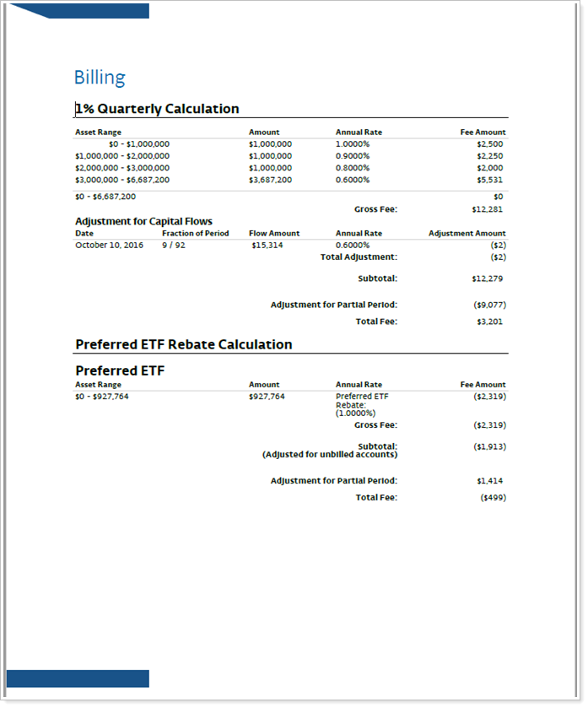Click the 1.0000% annual rate in first row
Screen dimensions: 588x708
click(353, 144)
